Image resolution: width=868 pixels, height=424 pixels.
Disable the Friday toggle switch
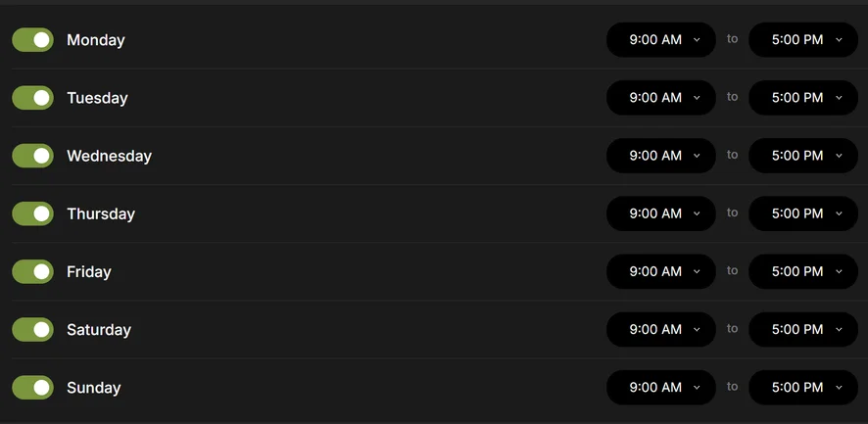[x=32, y=271]
